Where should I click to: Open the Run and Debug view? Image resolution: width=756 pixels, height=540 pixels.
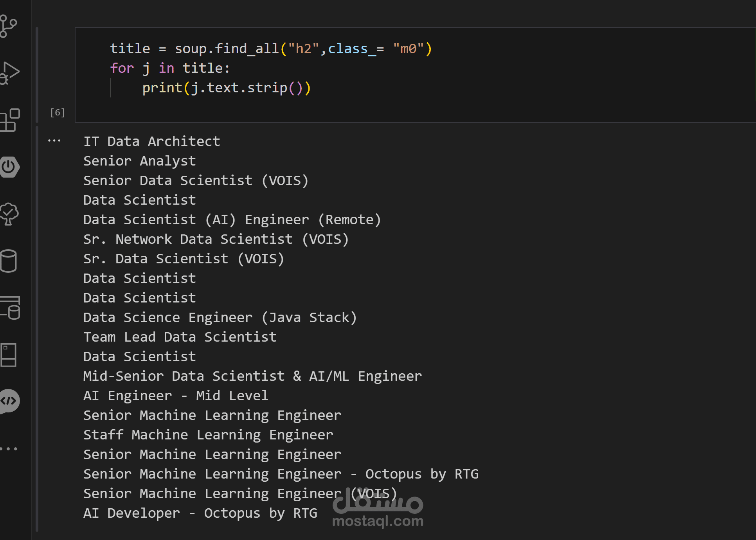pyautogui.click(x=9, y=73)
